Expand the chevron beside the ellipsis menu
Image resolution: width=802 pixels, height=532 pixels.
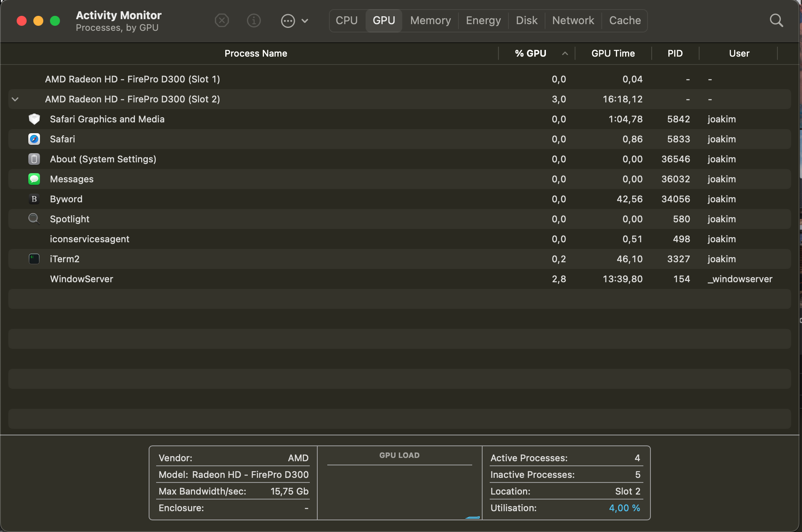point(305,21)
